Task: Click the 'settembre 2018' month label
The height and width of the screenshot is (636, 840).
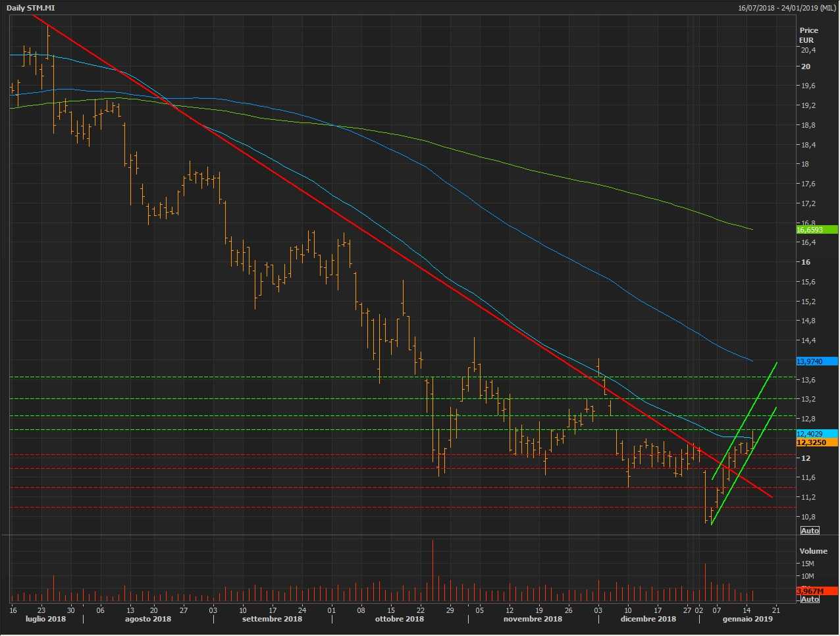Action: pos(272,619)
